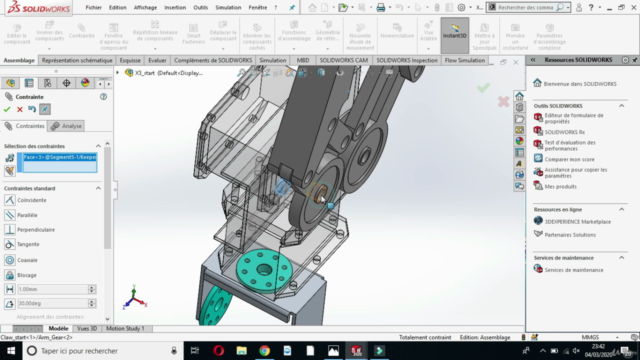Collapse Sélection des contraintes section
Viewport: 640px width, 360px height.
(98, 146)
